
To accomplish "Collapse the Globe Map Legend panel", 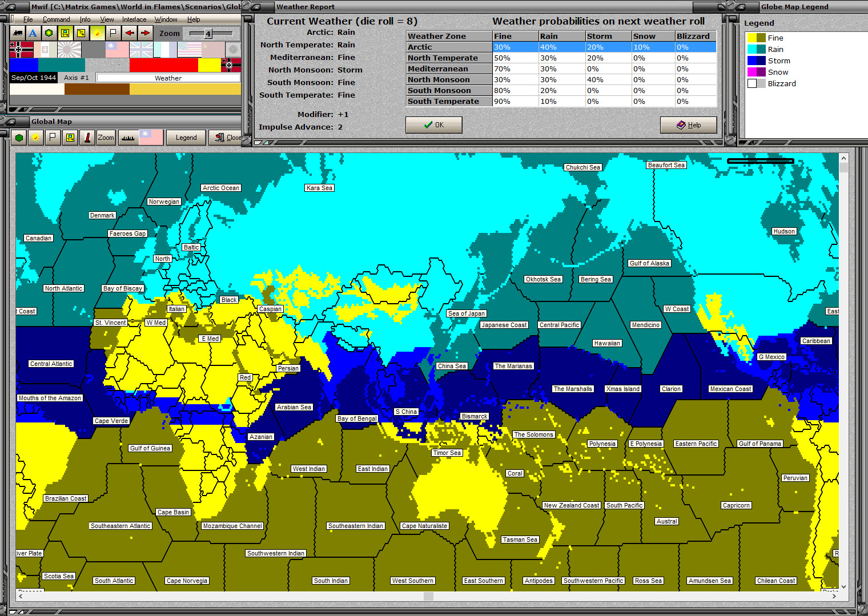I will [x=740, y=7].
